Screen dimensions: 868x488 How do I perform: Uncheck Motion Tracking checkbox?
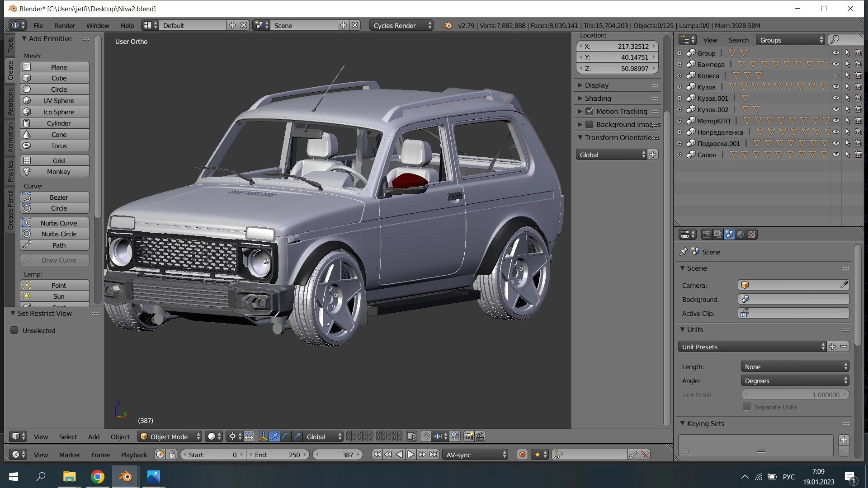coord(590,111)
